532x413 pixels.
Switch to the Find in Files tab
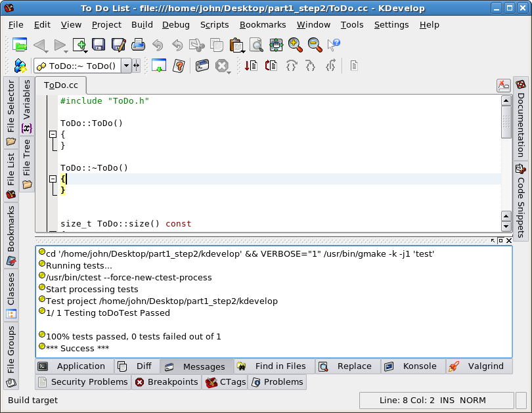pyautogui.click(x=274, y=366)
